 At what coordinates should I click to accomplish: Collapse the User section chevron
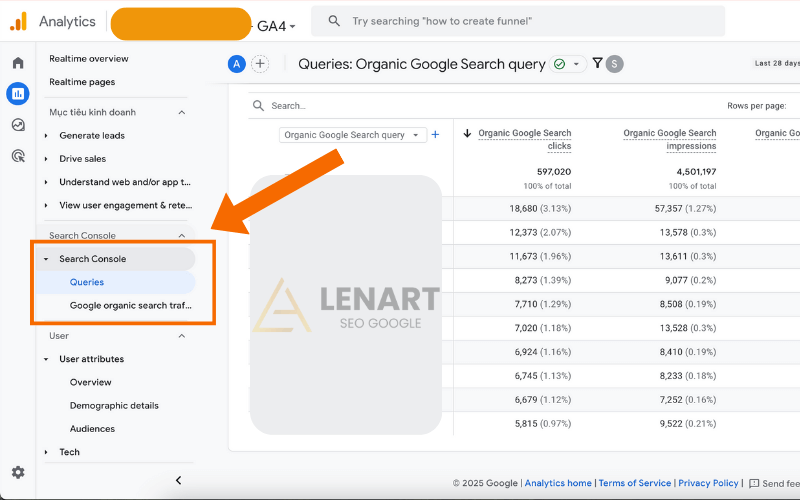pos(182,336)
